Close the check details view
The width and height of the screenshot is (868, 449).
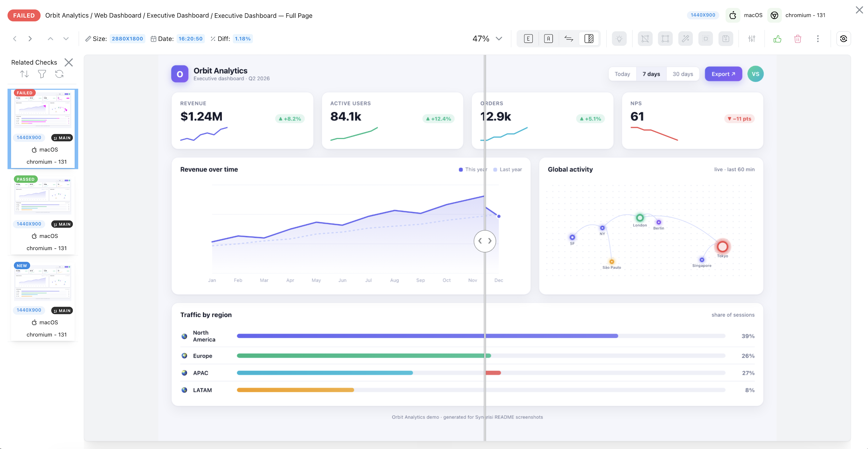coord(859,10)
